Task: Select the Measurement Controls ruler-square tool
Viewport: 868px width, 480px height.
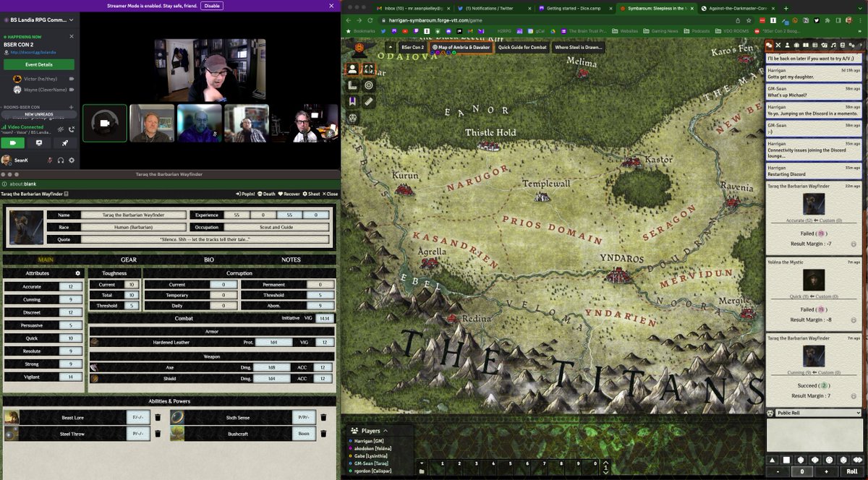Action: click(x=352, y=85)
